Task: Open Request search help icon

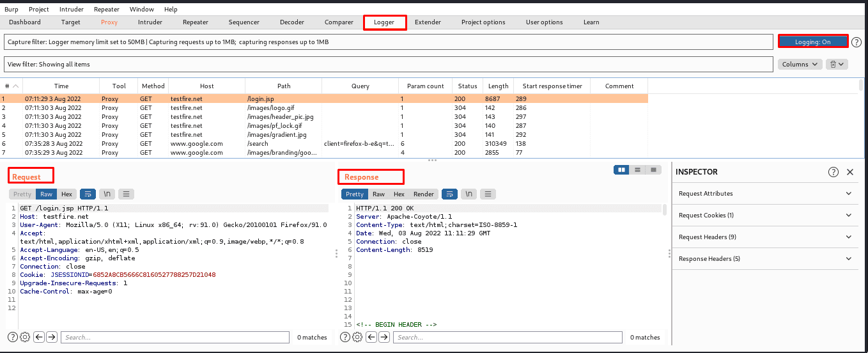Action: click(x=13, y=337)
